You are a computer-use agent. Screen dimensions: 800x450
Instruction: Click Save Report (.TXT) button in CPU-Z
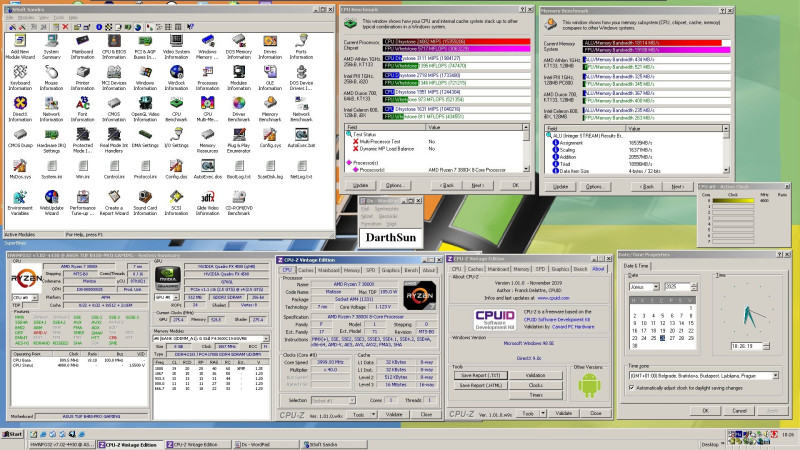481,375
